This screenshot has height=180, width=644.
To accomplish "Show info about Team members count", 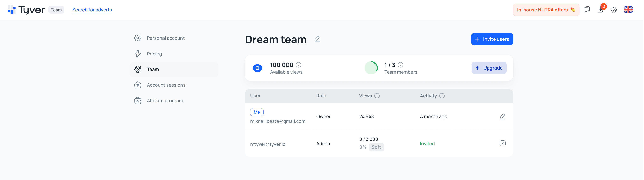I will coord(400,65).
